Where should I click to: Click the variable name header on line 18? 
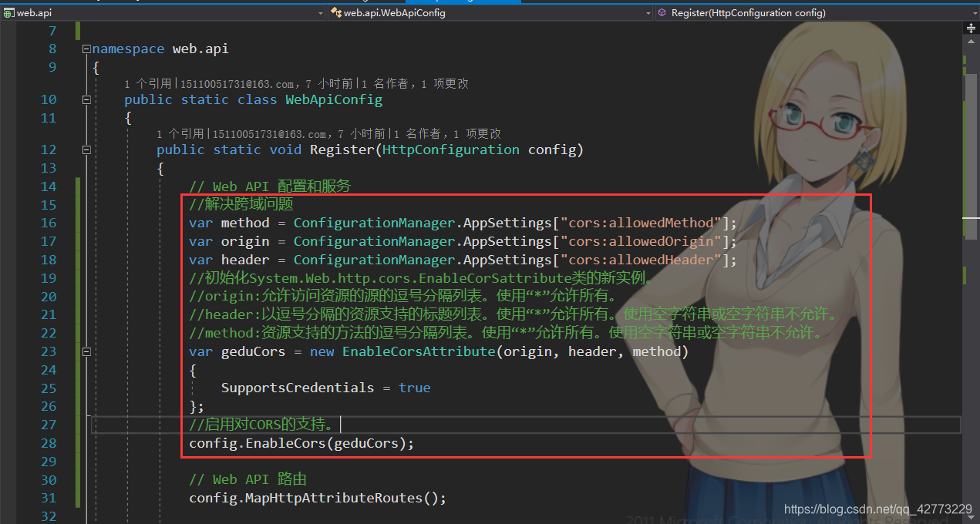[245, 260]
